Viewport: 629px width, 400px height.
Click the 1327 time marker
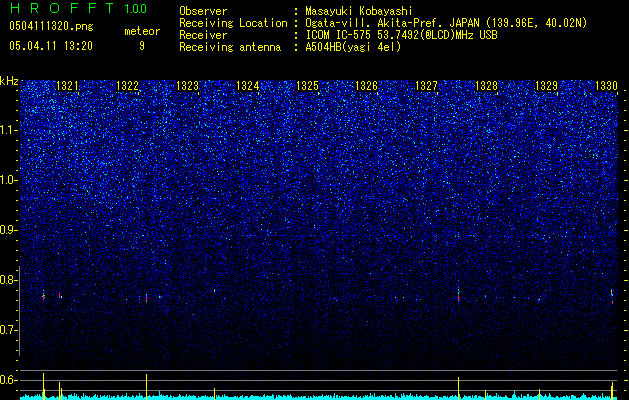tap(426, 86)
